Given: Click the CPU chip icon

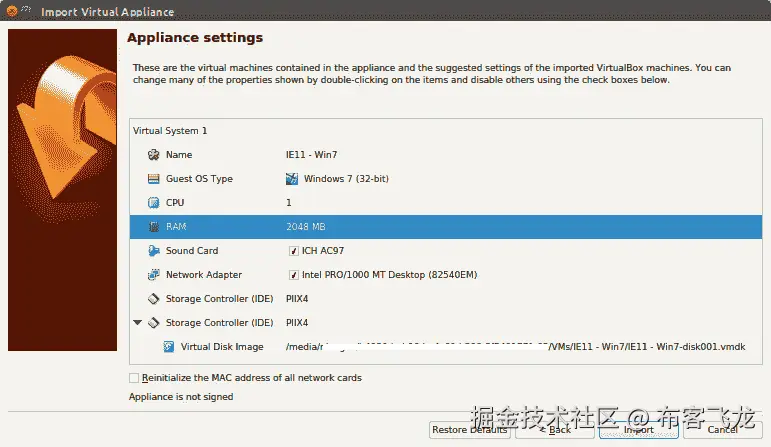Looking at the screenshot, I should click(x=153, y=203).
